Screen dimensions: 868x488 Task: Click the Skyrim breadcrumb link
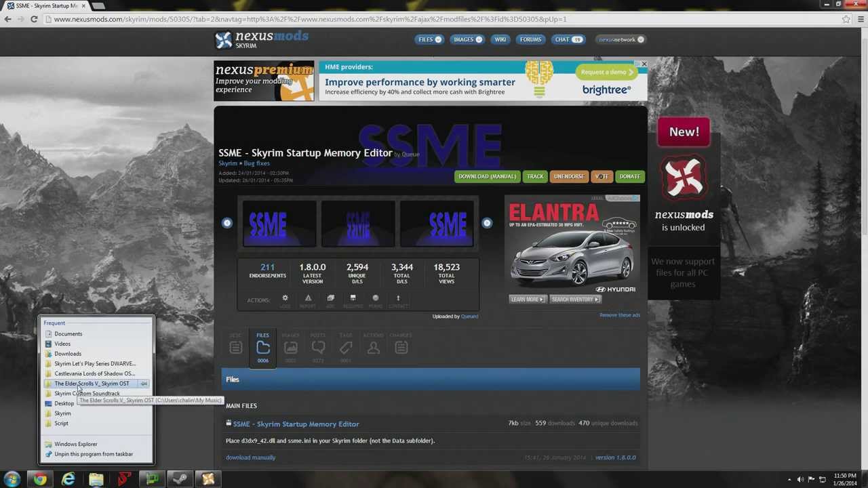pos(228,163)
